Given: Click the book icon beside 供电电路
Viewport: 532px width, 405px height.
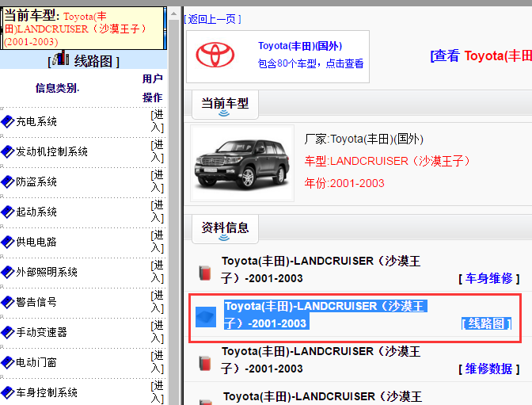Looking at the screenshot, I should [x=7, y=242].
